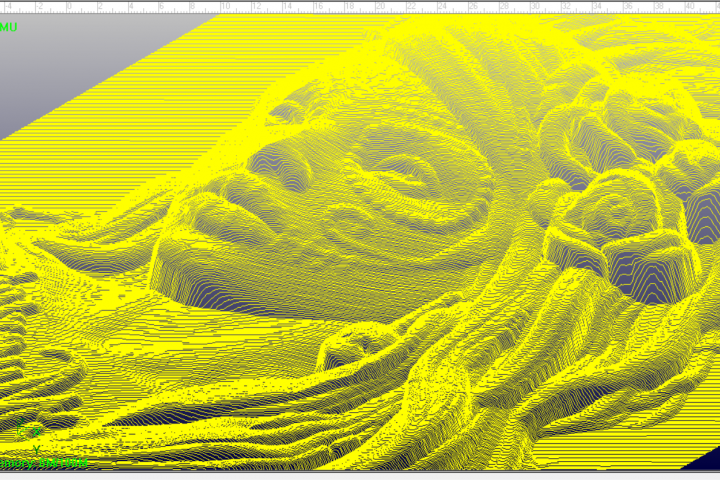This screenshot has width=720, height=480.
Task: Click the 30 mark on the top ruler
Action: click(x=535, y=6)
